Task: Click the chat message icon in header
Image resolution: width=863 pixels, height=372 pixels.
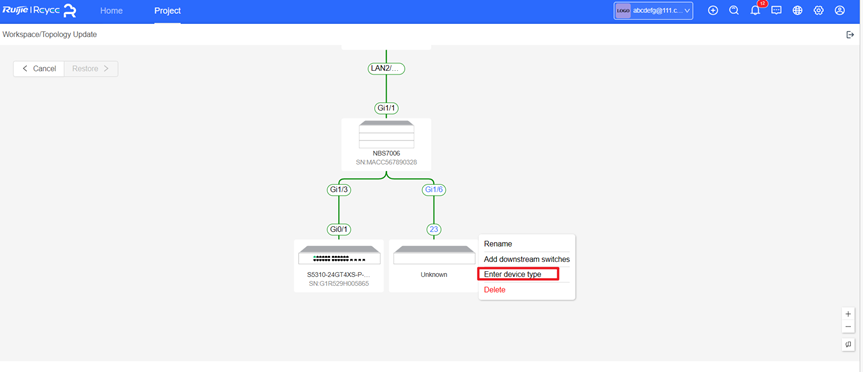Action: 776,10
